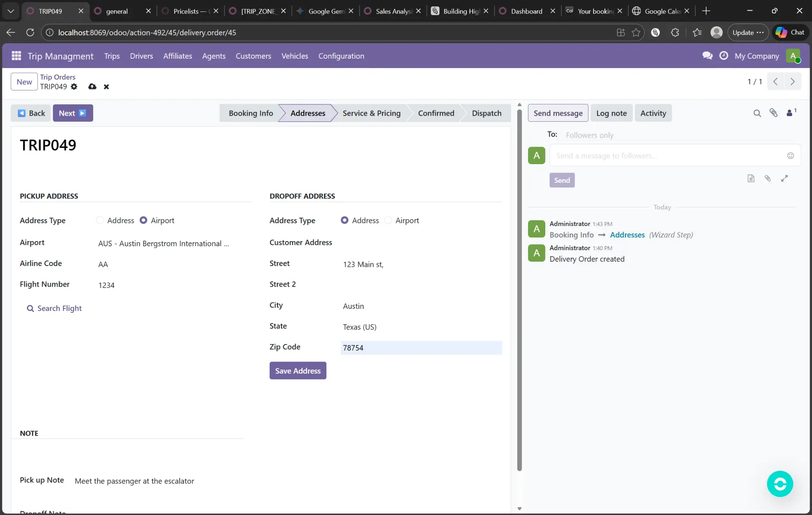Select dropoff Airport radio option
Viewport: 812px width, 515px height.
coord(389,220)
